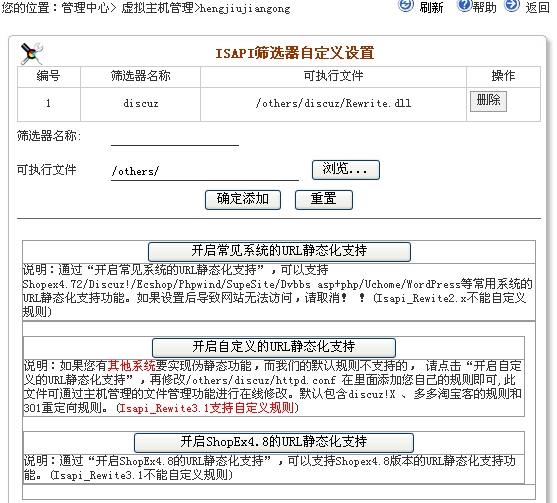
Task: Focus the 筛选器名称 input field
Action: click(x=174, y=137)
